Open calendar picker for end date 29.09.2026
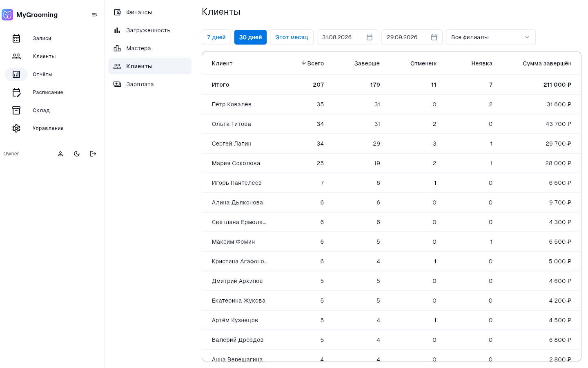The width and height of the screenshot is (588, 368). [x=434, y=37]
